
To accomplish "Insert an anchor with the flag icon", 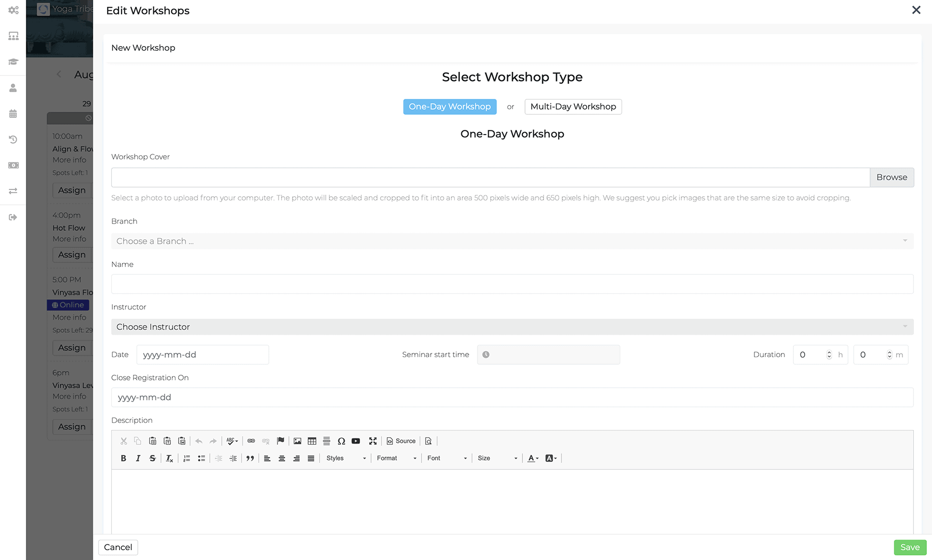I will coord(281,441).
